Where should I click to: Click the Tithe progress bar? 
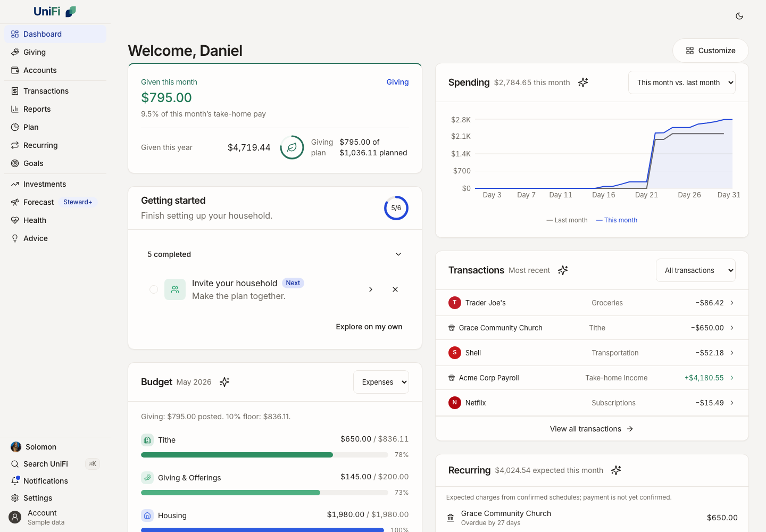(x=264, y=455)
